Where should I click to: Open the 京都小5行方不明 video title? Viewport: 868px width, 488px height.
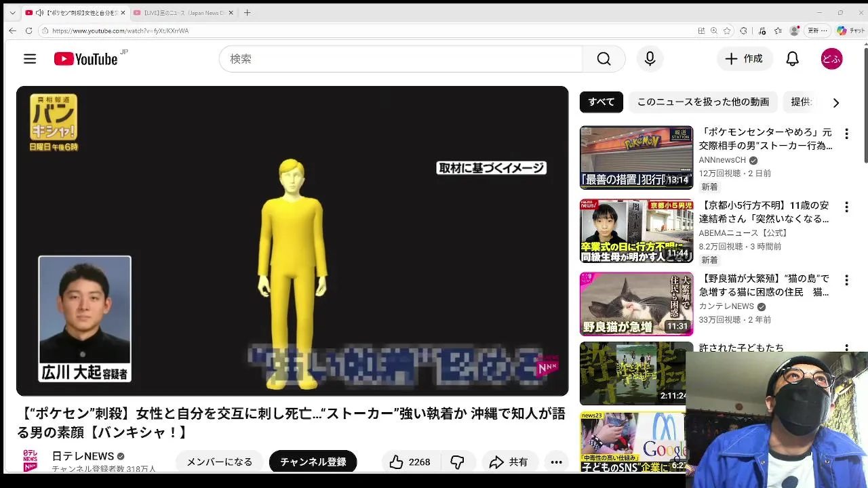tap(764, 211)
